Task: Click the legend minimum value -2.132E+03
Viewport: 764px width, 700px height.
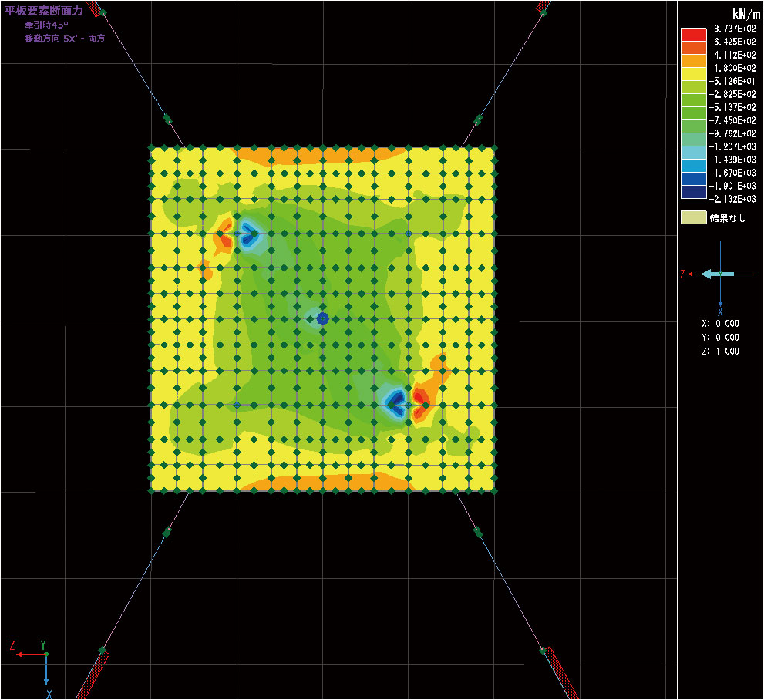Action: tap(732, 199)
